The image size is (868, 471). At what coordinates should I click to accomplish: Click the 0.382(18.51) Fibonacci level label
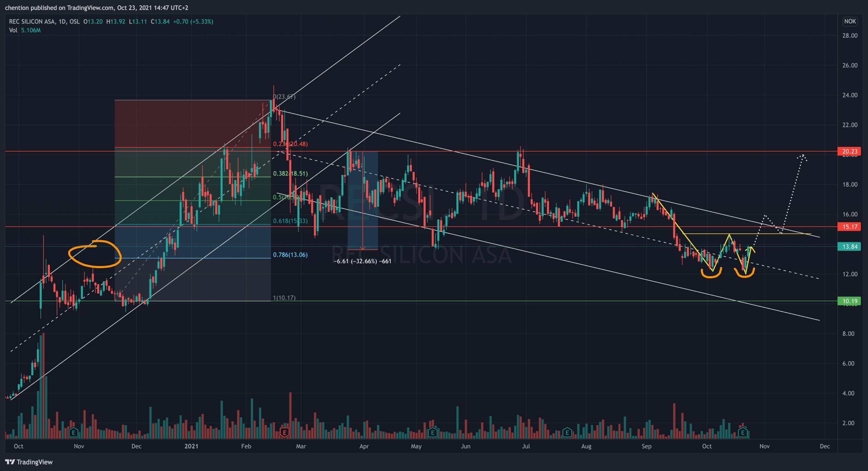[x=290, y=173]
